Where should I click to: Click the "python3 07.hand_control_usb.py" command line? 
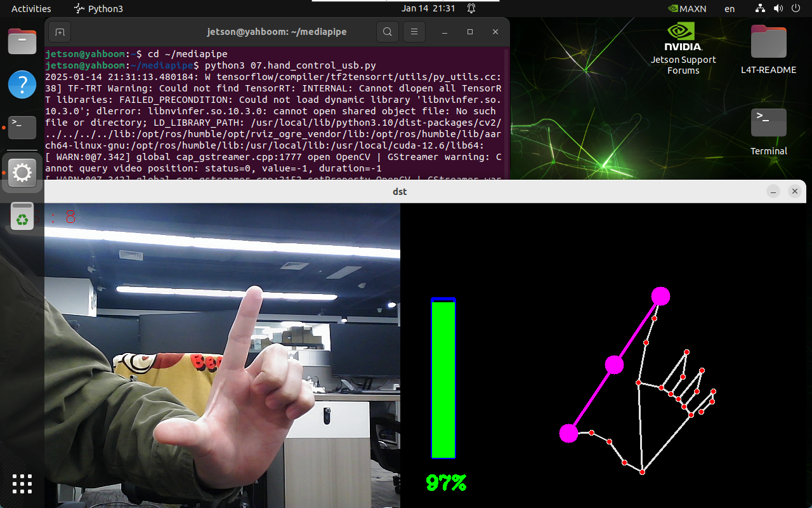point(290,65)
